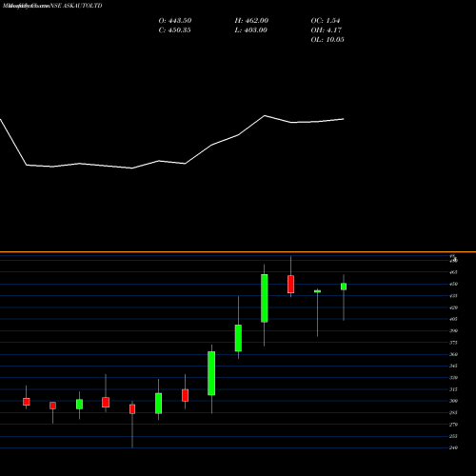Click the 330 price axis label
This screenshot has width=476, height=476.
click(x=454, y=378)
